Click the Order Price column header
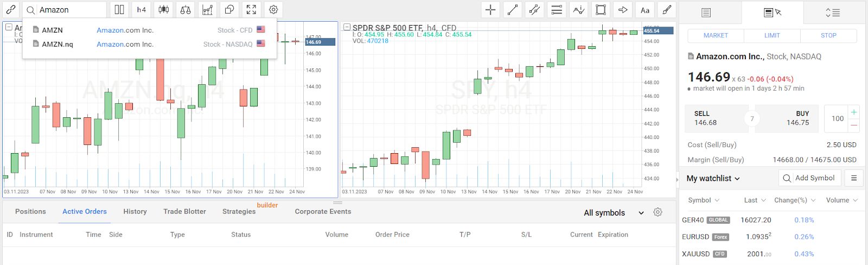 [392, 235]
